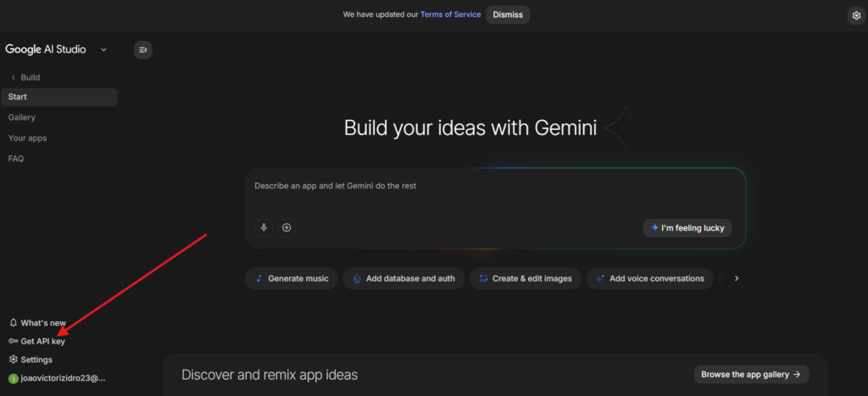
Task: Dismiss the Terms of Service notice
Action: click(x=508, y=14)
